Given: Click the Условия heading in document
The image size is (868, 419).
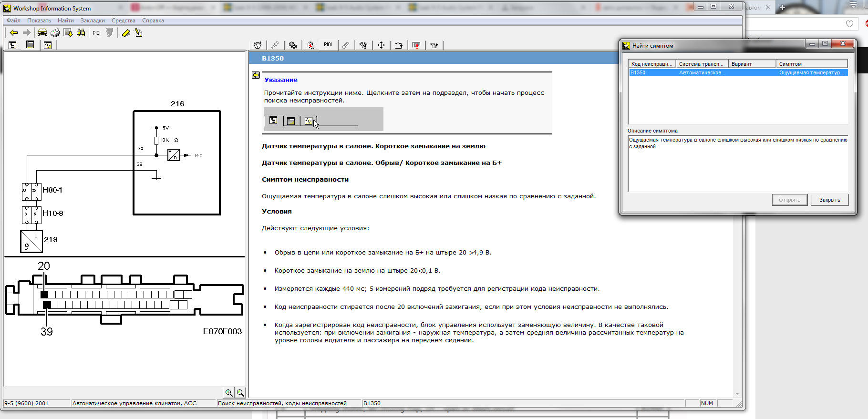Looking at the screenshot, I should point(277,211).
